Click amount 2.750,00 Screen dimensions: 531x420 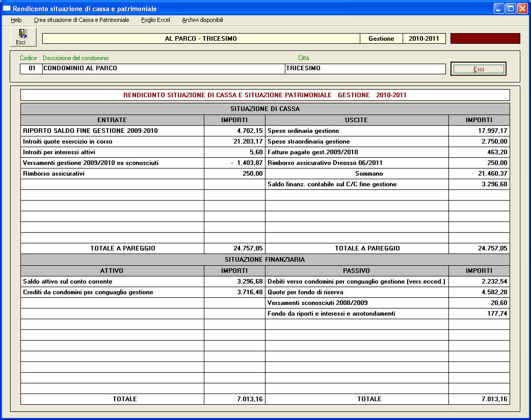(479, 142)
